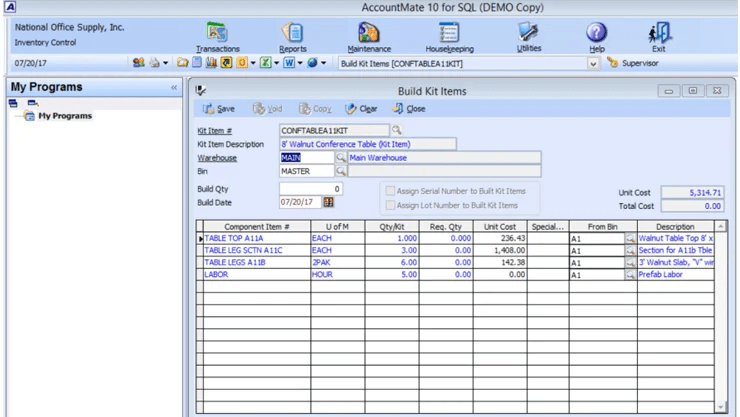This screenshot has width=740, height=417.
Task: Click first icon under My Programs header
Action: tap(13, 103)
